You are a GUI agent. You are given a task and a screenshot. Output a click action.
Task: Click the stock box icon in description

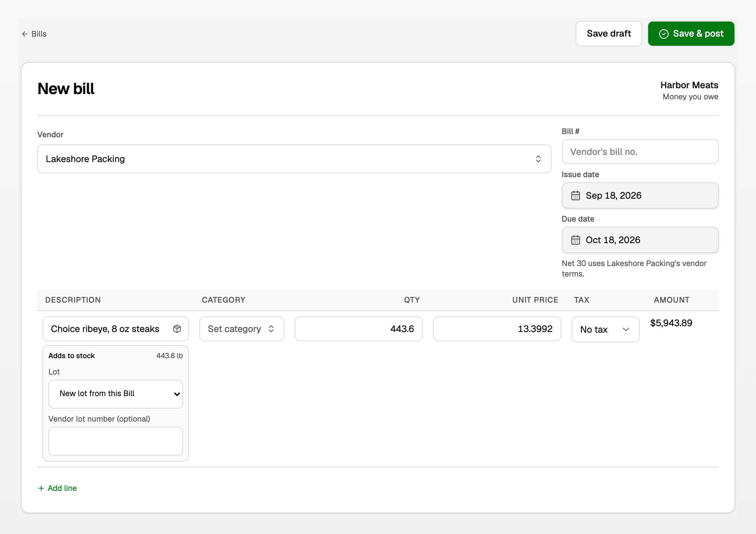(x=177, y=329)
